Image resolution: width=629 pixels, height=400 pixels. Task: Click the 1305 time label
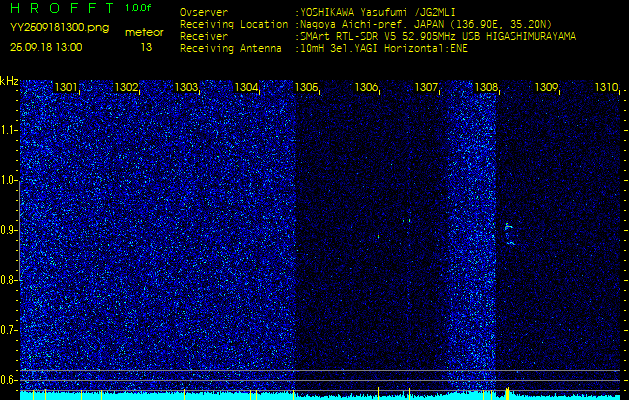pyautogui.click(x=306, y=87)
